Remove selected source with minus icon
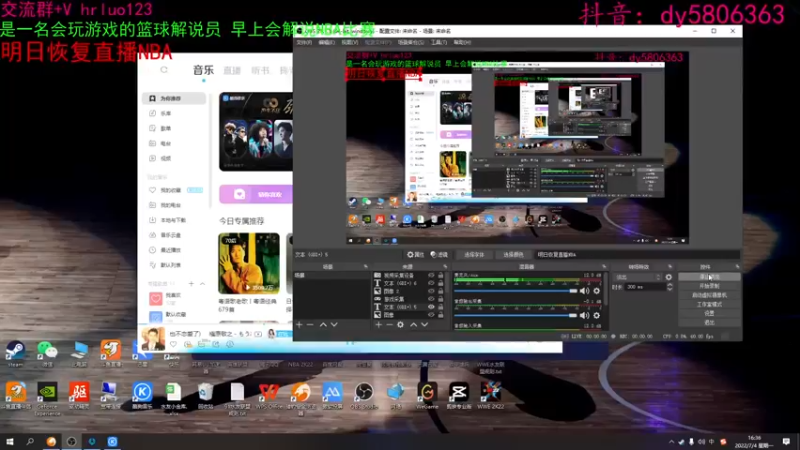800x450 pixels. point(389,324)
